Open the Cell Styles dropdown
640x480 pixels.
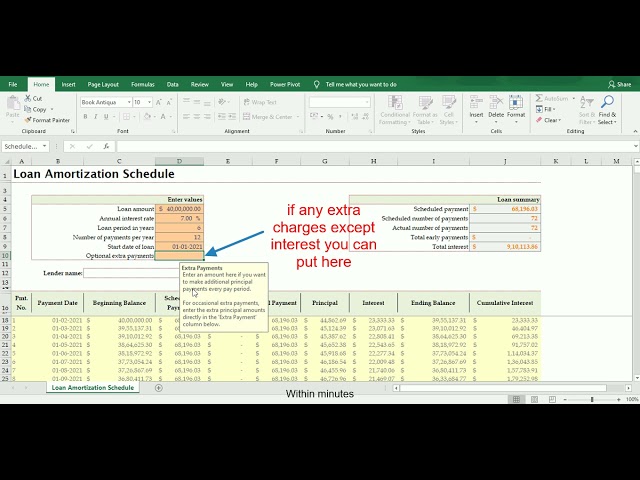click(x=449, y=110)
